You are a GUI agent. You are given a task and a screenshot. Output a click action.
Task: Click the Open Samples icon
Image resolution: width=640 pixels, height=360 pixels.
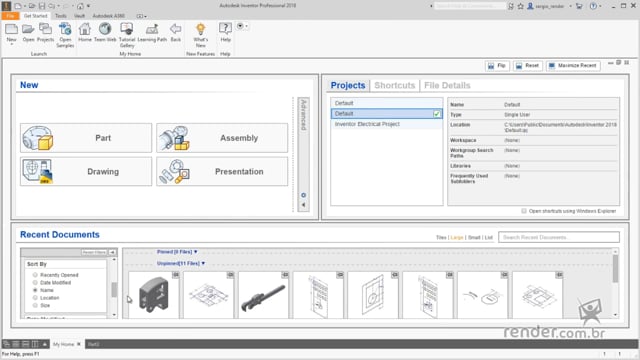coord(65,29)
